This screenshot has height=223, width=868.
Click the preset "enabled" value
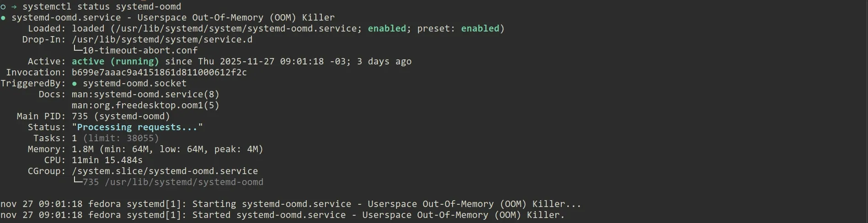[x=480, y=28]
